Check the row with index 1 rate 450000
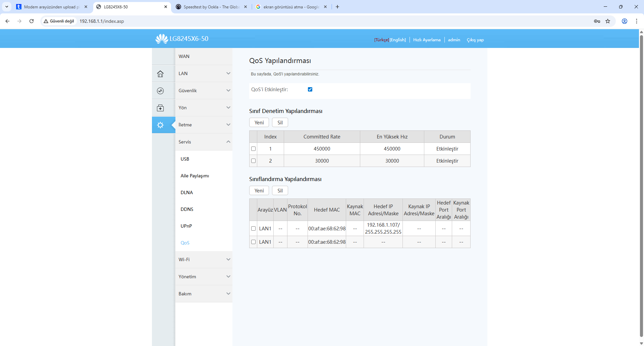644x346 pixels. click(x=253, y=149)
